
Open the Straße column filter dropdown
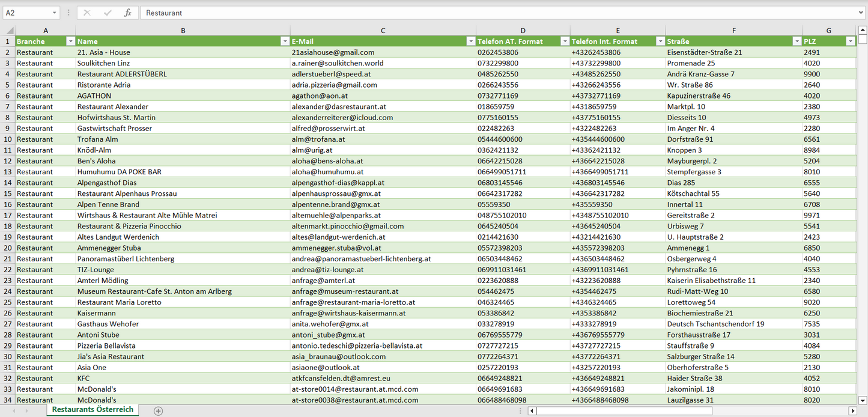pos(796,41)
